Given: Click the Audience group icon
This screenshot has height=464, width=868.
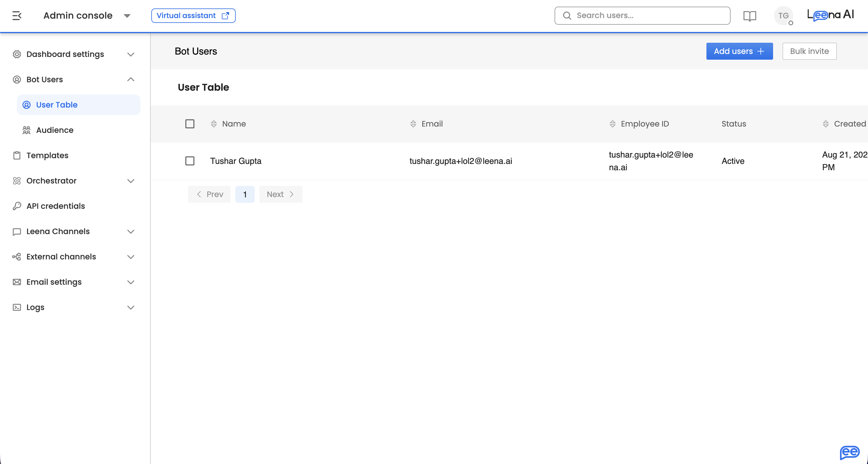Looking at the screenshot, I should 27,130.
